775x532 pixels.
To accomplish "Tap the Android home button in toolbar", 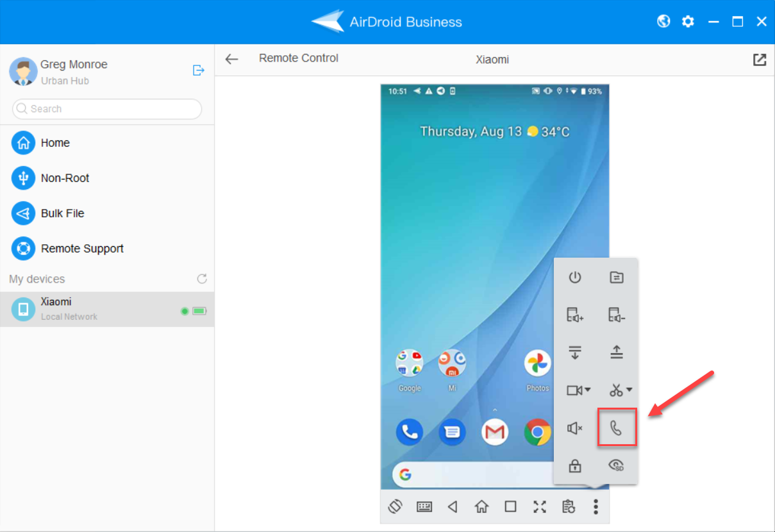I will (x=481, y=507).
